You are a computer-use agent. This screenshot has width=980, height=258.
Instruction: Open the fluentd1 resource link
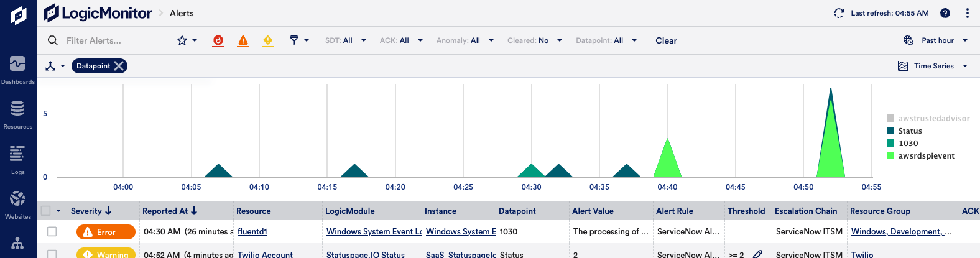click(x=252, y=231)
